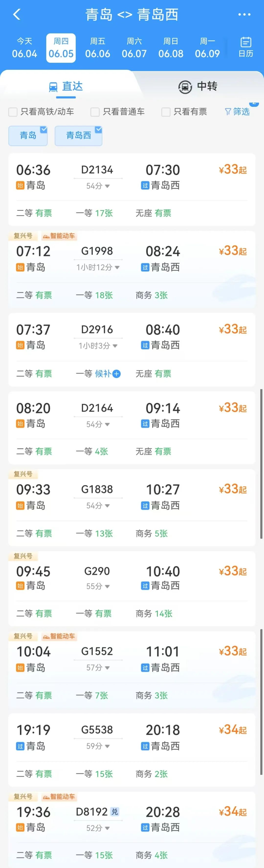Open the three-dot more options menu
Image resolution: width=264 pixels, height=868 pixels.
point(244,14)
